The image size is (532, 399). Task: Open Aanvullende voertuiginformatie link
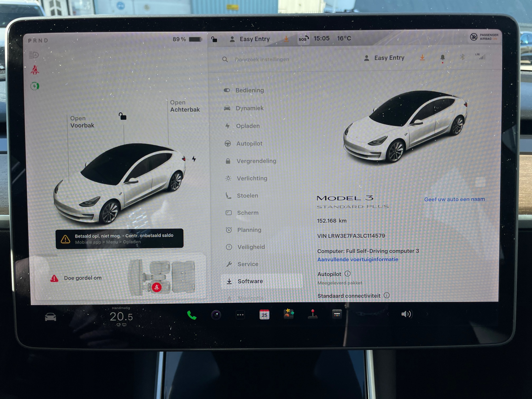coord(358,260)
